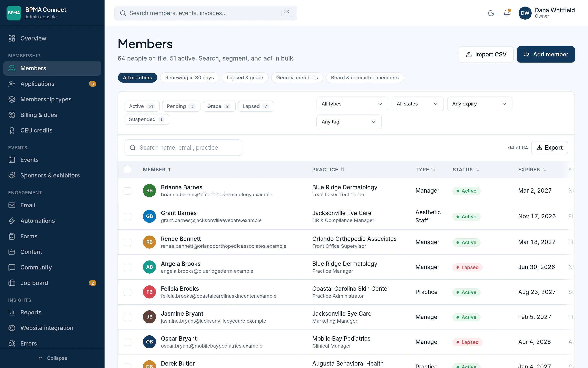
Task: Open the All types dropdown
Action: [352, 104]
